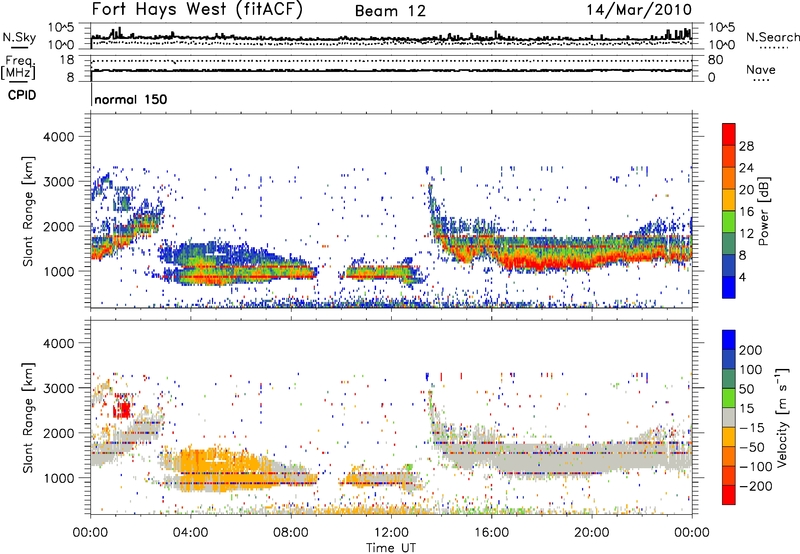Click the blue bottom of the power colorbar

click(729, 287)
